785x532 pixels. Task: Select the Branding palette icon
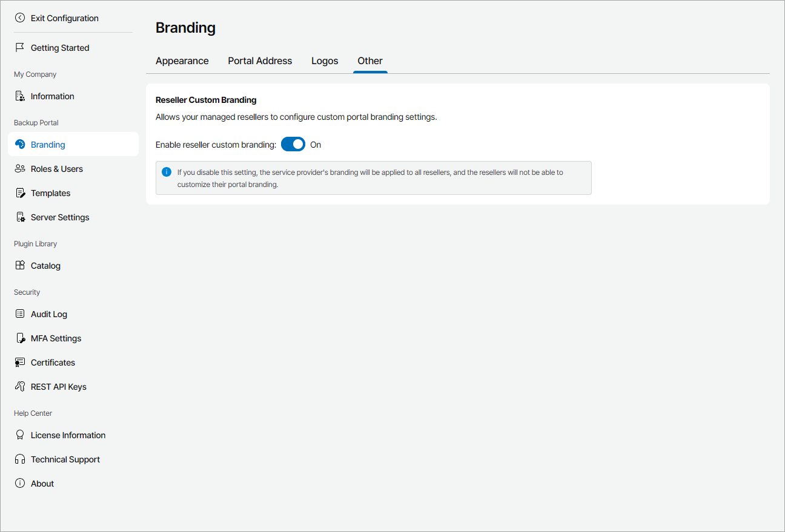pyautogui.click(x=20, y=144)
